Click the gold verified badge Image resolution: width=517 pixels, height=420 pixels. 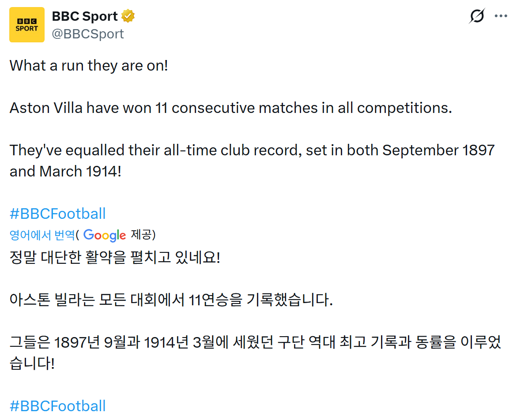[x=128, y=17]
